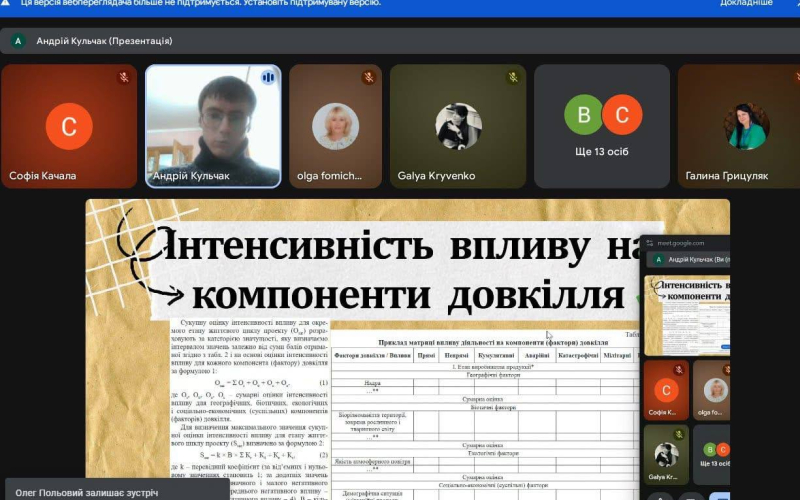Click the small presentation thumbnail in nested window
The height and width of the screenshot is (500, 800).
point(687,316)
